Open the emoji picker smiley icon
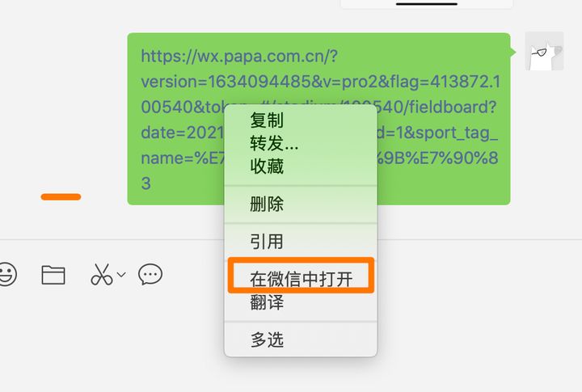 tap(7, 274)
